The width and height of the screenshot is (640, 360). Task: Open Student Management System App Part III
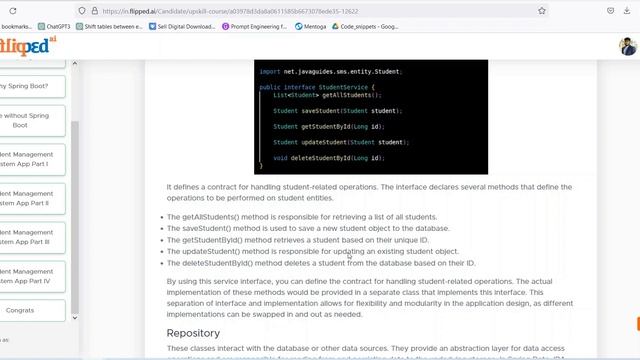tap(33, 237)
